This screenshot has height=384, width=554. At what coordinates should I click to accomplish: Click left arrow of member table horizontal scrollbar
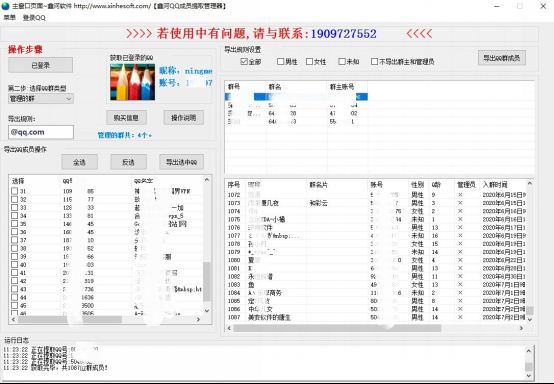(229, 328)
